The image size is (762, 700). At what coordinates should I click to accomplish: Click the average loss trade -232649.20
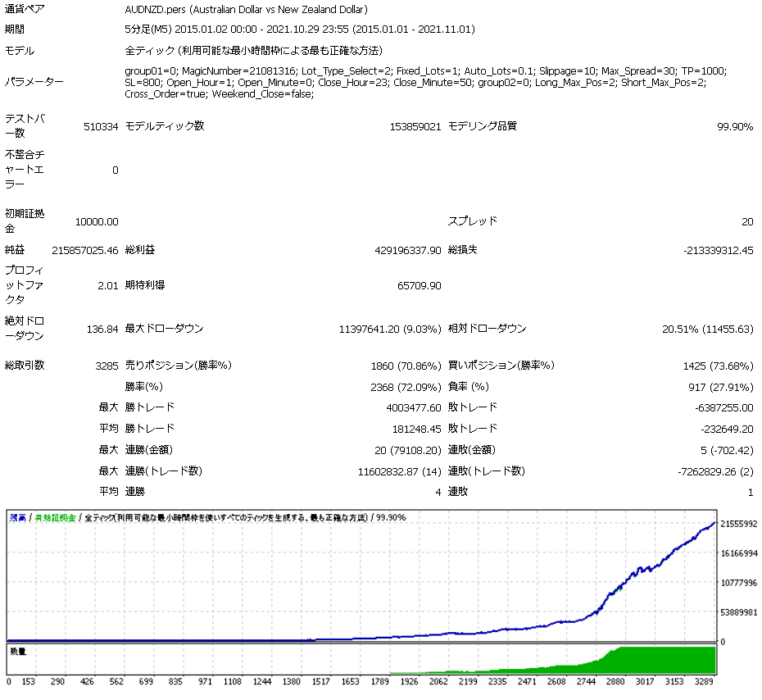coord(727,430)
